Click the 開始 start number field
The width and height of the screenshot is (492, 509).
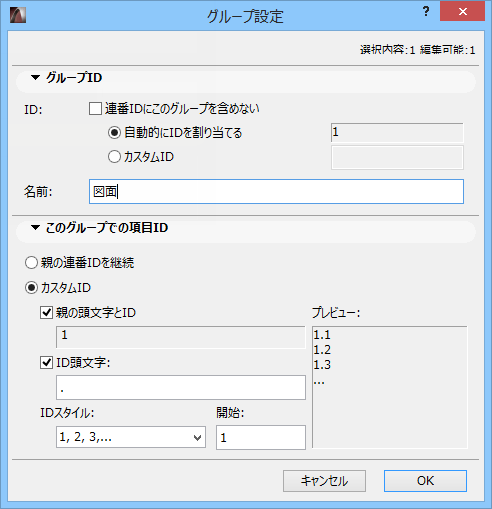[261, 437]
